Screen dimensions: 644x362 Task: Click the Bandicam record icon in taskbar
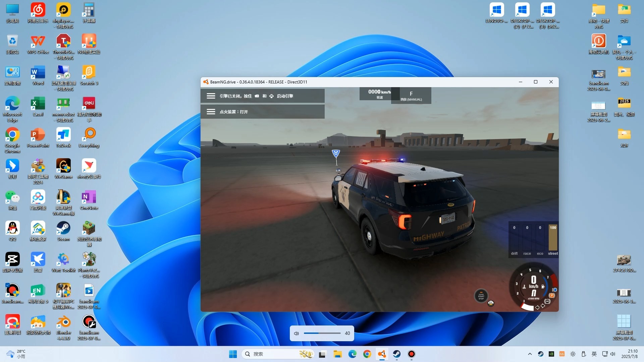[x=411, y=354]
